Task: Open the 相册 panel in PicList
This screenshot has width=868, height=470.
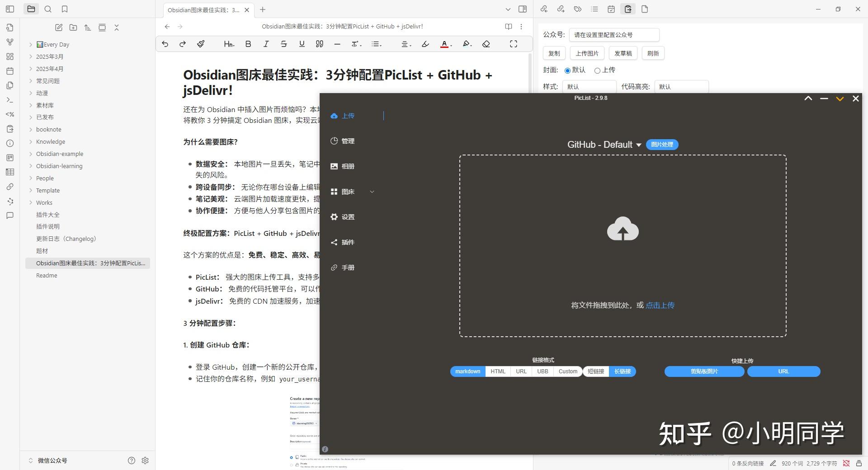Action: coord(348,166)
